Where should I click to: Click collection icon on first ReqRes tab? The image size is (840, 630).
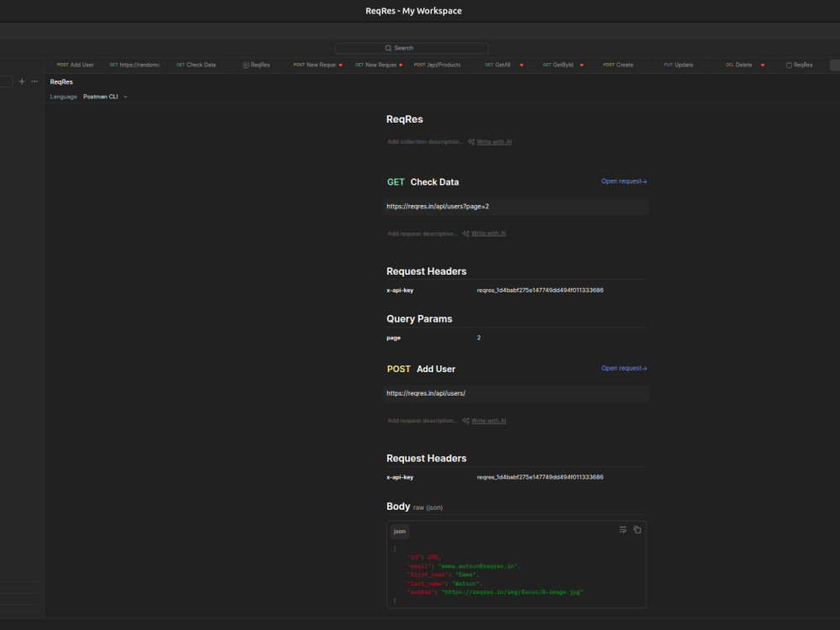[x=246, y=65]
